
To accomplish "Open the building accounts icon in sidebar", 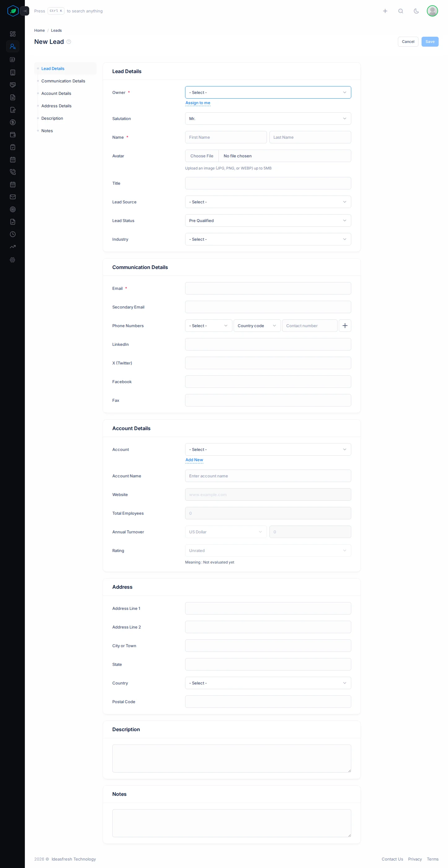I will point(13,72).
